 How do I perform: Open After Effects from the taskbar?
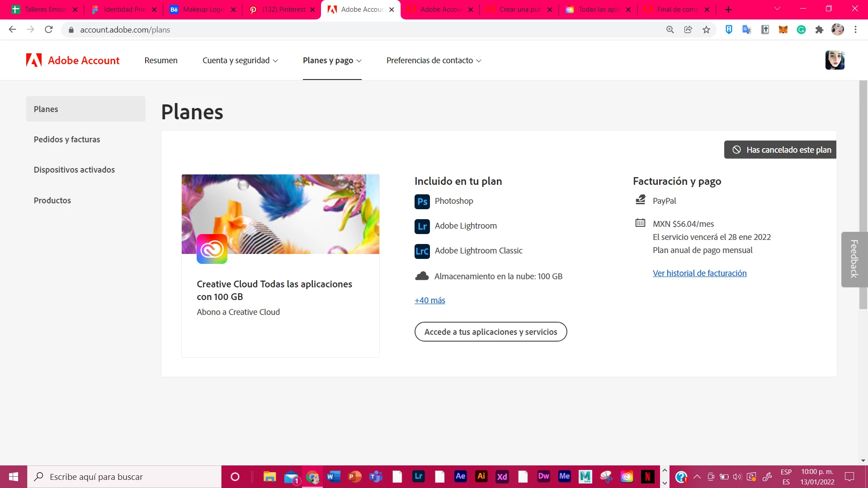point(460,476)
